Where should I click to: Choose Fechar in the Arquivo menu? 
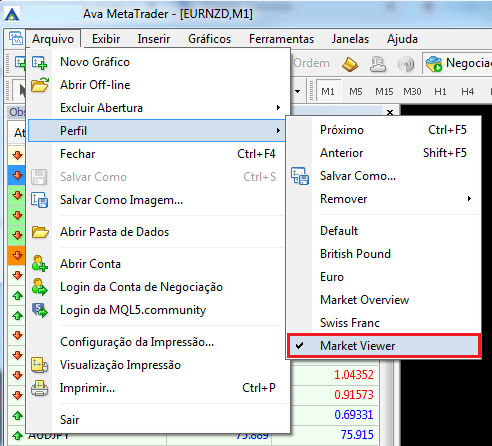[x=157, y=154]
